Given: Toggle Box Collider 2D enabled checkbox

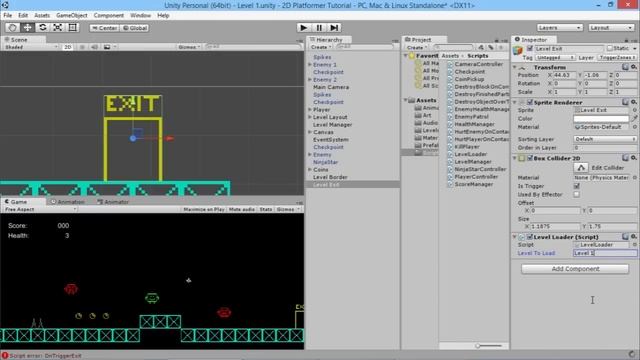Looking at the screenshot, I should pos(530,158).
